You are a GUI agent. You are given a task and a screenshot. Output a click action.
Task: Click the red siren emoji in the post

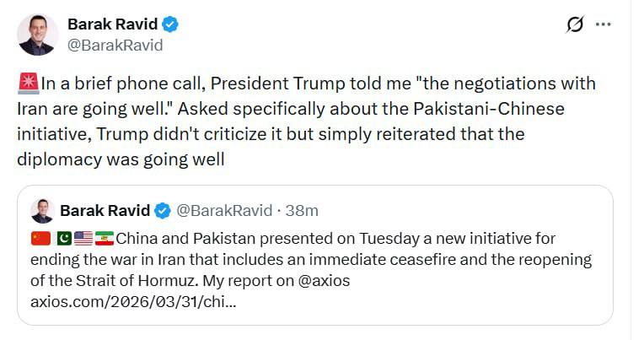28,84
